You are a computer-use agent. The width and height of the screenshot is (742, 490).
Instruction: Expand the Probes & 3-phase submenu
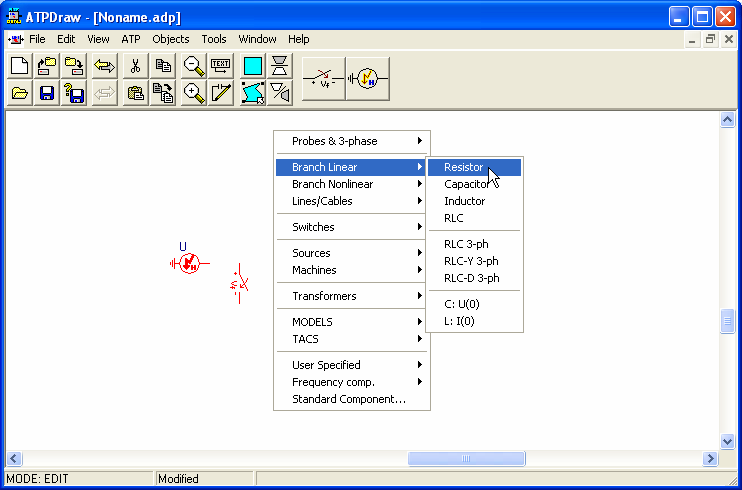352,141
